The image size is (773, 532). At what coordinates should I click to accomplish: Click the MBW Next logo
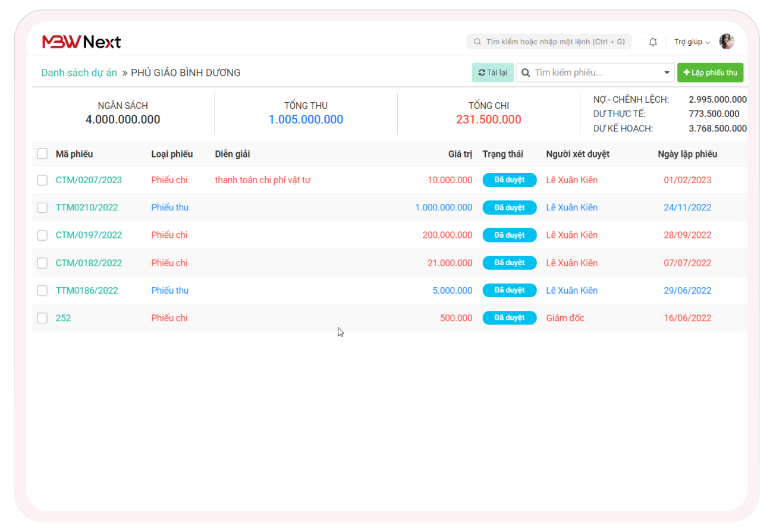(x=81, y=42)
